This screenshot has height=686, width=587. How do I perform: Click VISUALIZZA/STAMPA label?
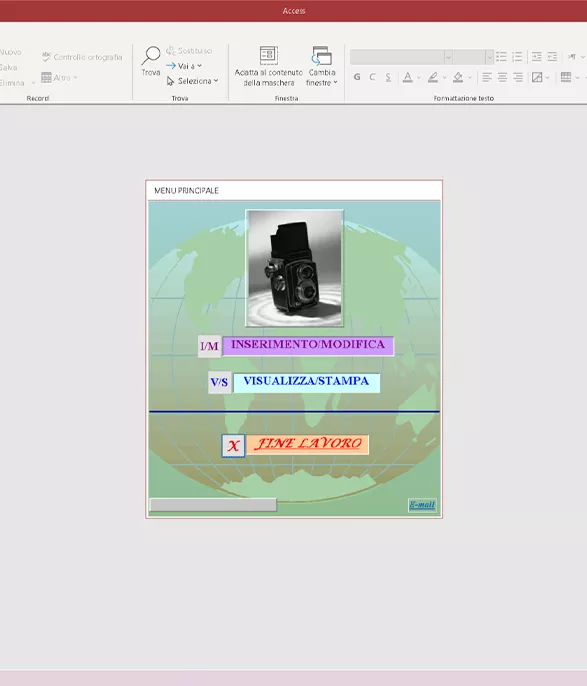[x=307, y=382]
